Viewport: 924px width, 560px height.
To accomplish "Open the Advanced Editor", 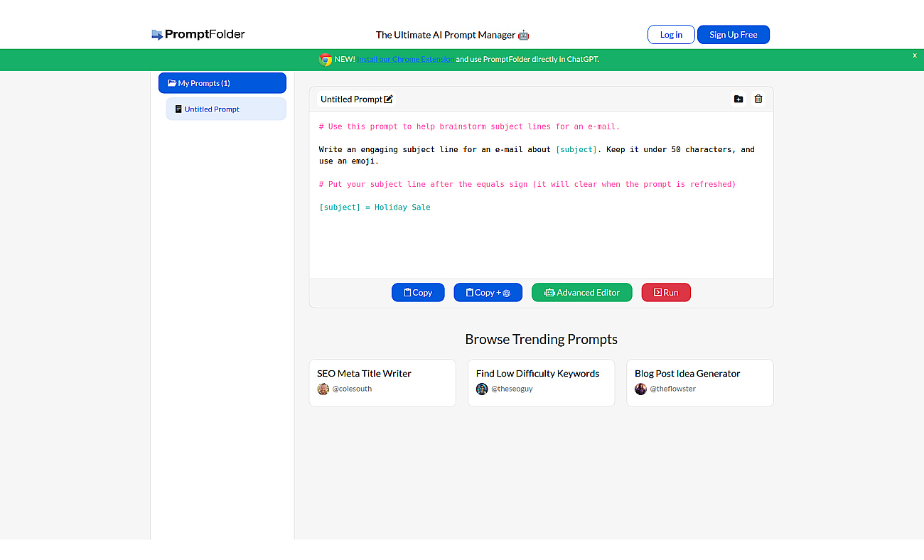I will tap(582, 293).
